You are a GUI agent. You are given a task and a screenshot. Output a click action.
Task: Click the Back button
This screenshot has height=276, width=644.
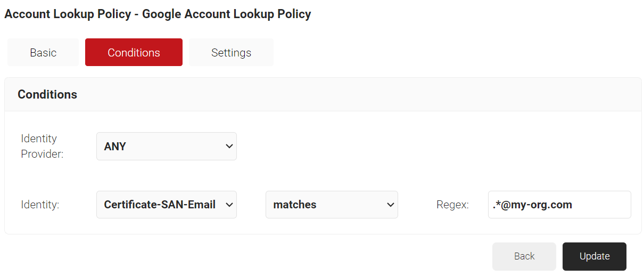pos(524,256)
